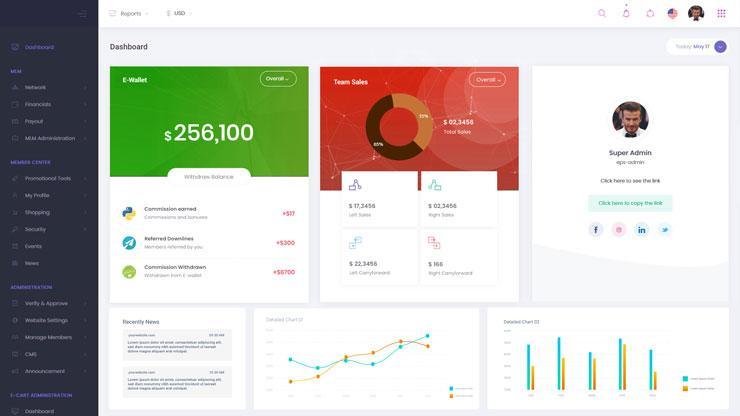
Task: Share via Facebook icon
Action: 596,230
